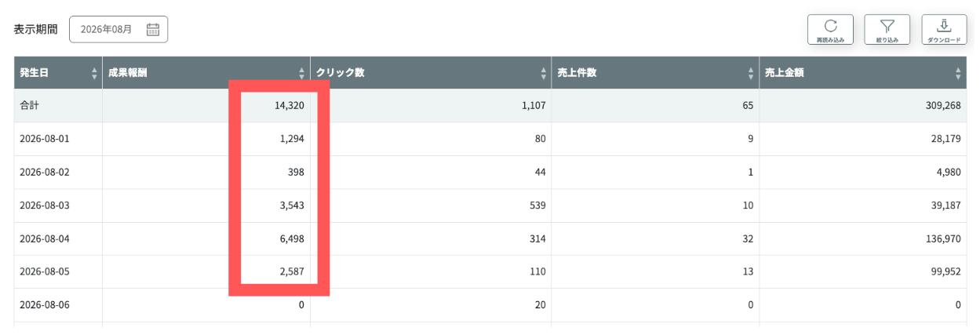The image size is (980, 335).
Task: Select the 2026年08月 period field
Action: click(x=118, y=30)
